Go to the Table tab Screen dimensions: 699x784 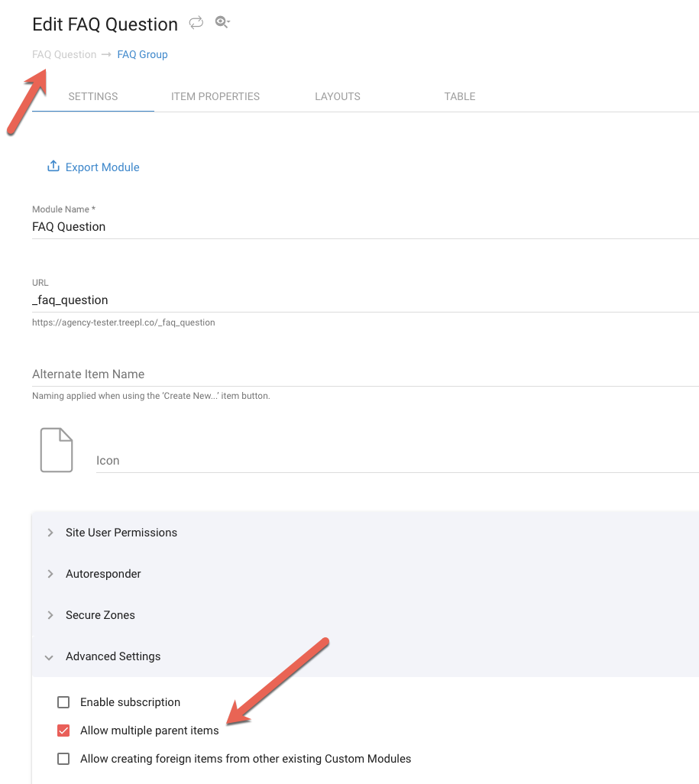coord(459,96)
